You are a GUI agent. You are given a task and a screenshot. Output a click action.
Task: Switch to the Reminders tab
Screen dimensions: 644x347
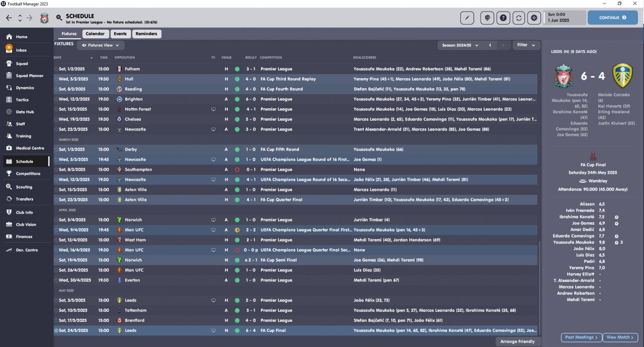[146, 34]
